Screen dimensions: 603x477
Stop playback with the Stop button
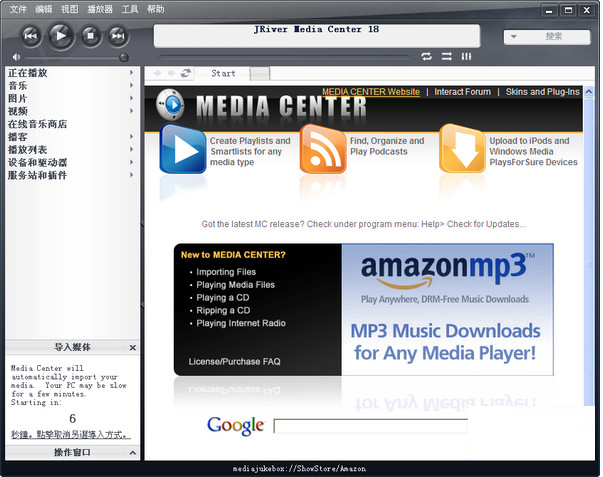(91, 36)
